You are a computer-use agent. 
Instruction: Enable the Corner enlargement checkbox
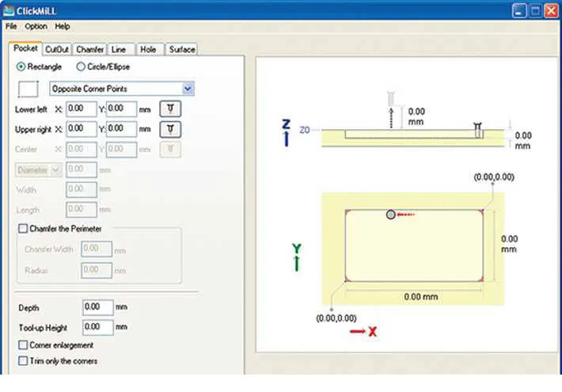[22, 345]
